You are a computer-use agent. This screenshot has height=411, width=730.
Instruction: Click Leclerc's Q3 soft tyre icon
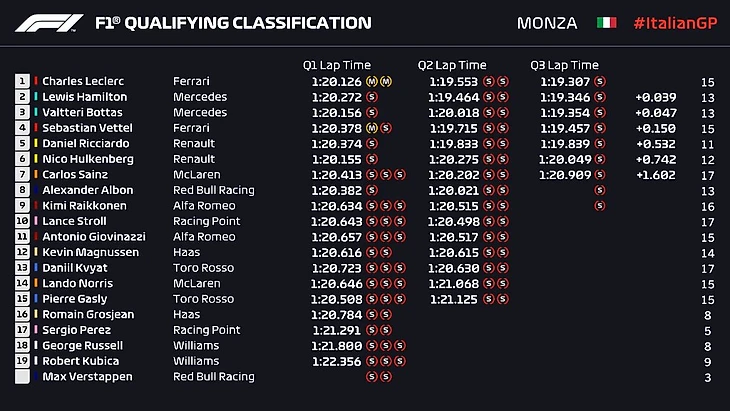pyautogui.click(x=599, y=81)
